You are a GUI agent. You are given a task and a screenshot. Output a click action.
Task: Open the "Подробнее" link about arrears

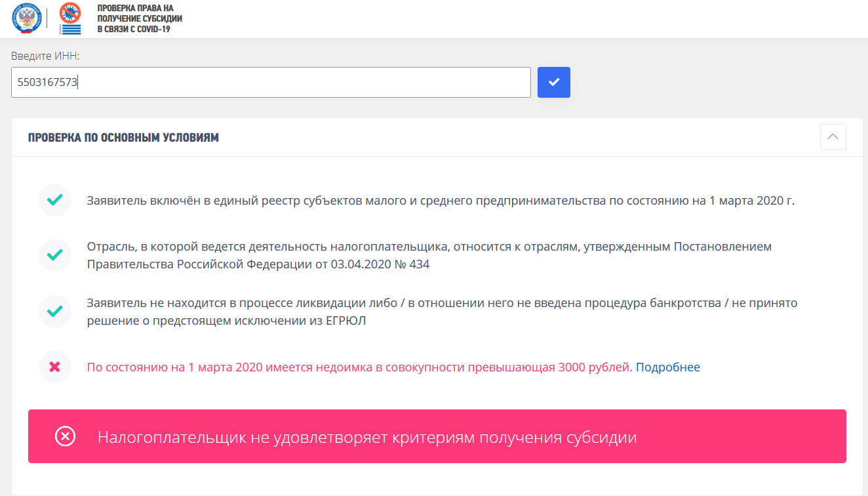[668, 367]
